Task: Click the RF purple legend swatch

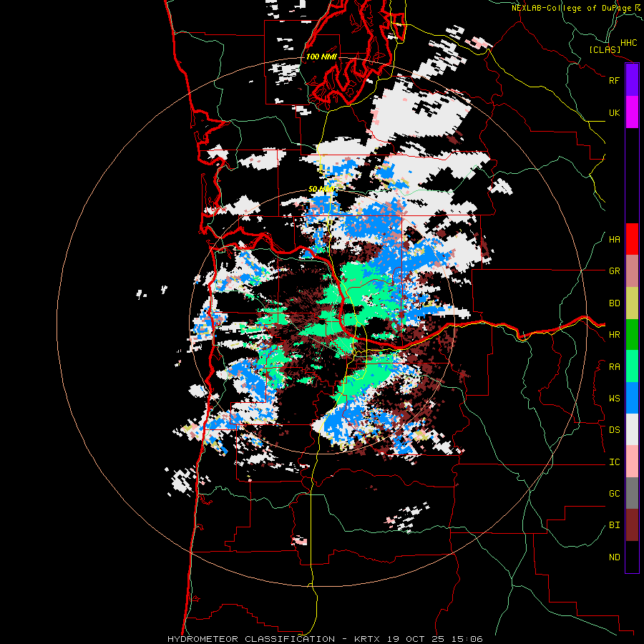Action: (x=632, y=80)
